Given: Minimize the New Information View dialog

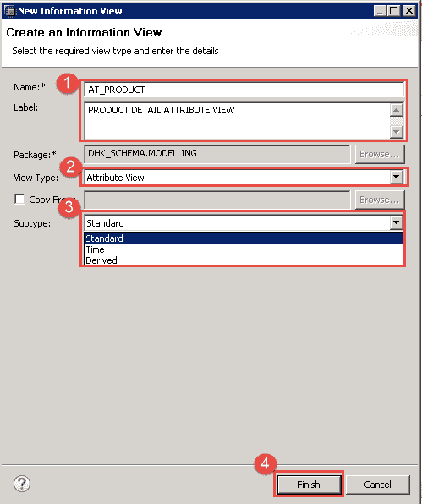Looking at the screenshot, I should click(380, 11).
